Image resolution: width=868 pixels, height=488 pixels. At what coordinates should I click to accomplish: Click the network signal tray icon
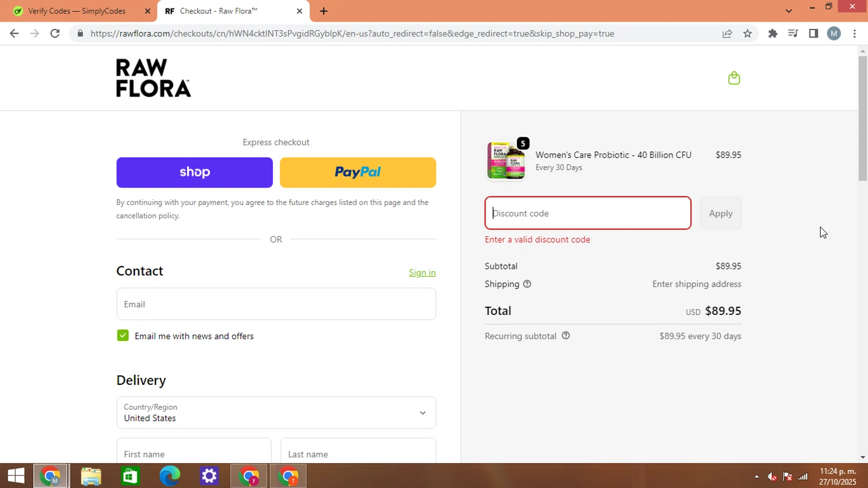[x=803, y=476]
